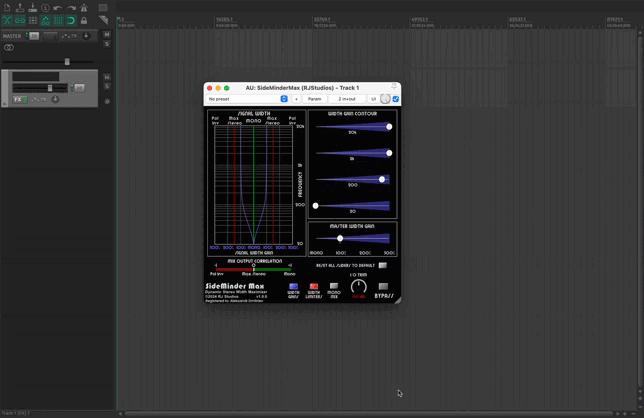Mute the master track with M button

107,35
